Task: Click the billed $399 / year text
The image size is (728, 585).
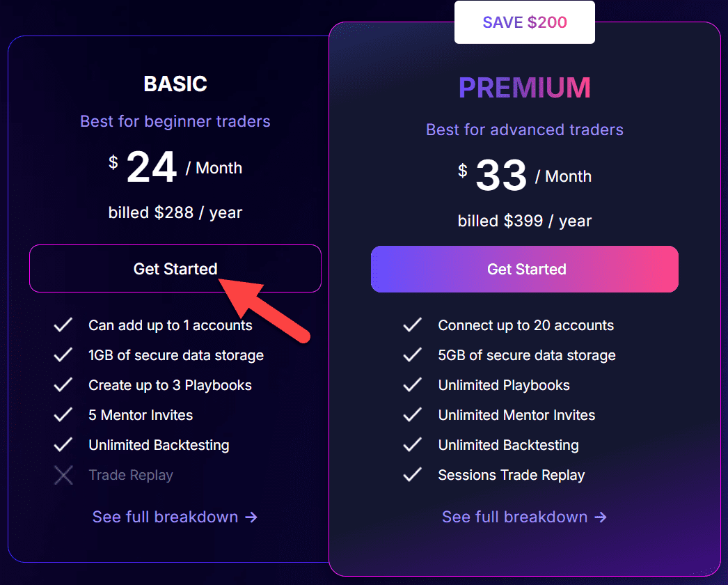Action: tap(524, 221)
